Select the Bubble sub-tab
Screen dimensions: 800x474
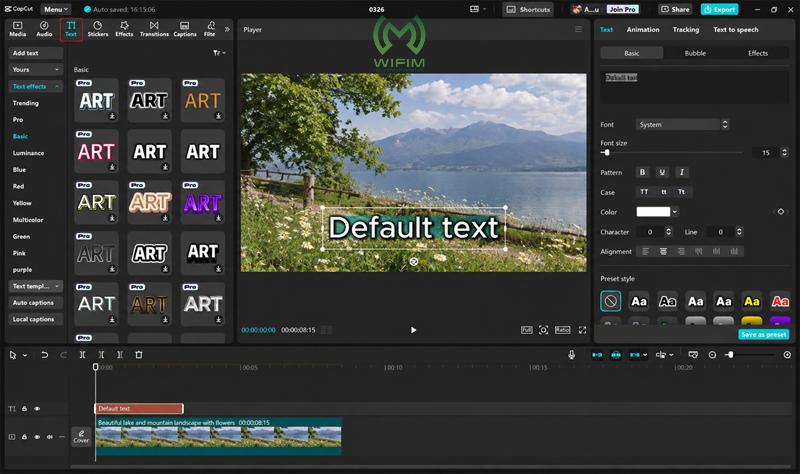point(695,53)
